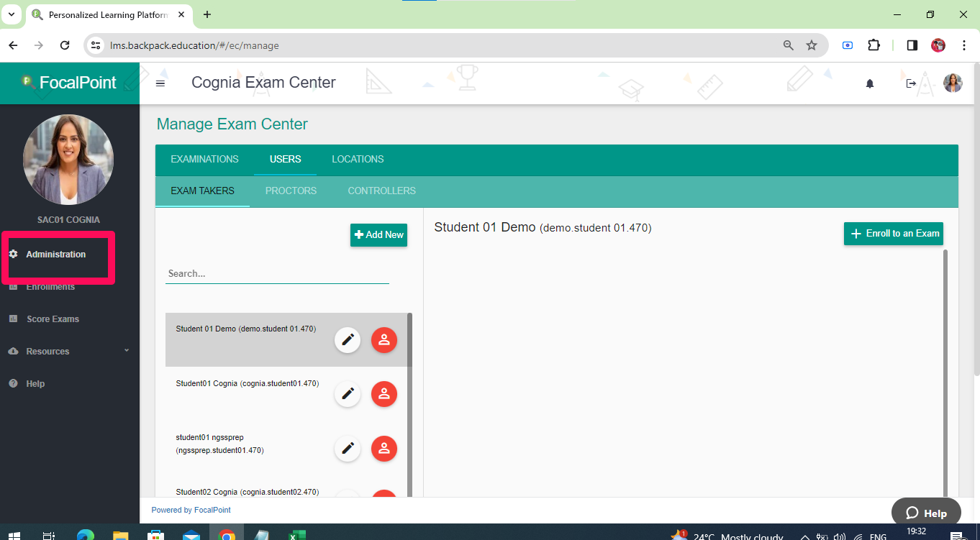Open the Mail app from the taskbar
The width and height of the screenshot is (980, 540).
coord(191,535)
